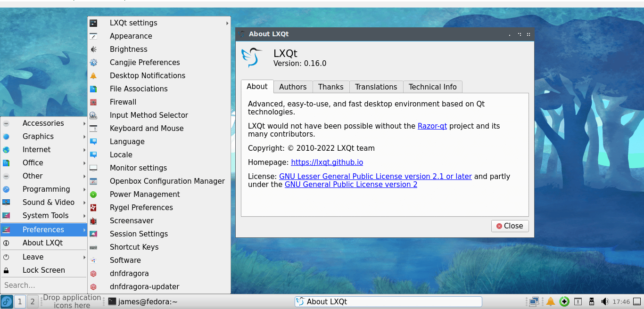Click the Openbox Configuration Manager icon
The width and height of the screenshot is (644, 309).
click(93, 181)
